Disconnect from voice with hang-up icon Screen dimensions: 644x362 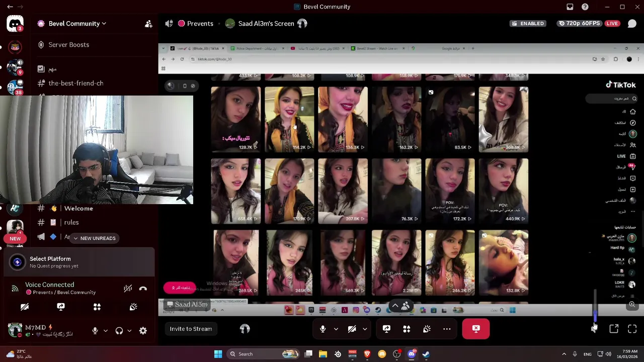[x=143, y=289]
